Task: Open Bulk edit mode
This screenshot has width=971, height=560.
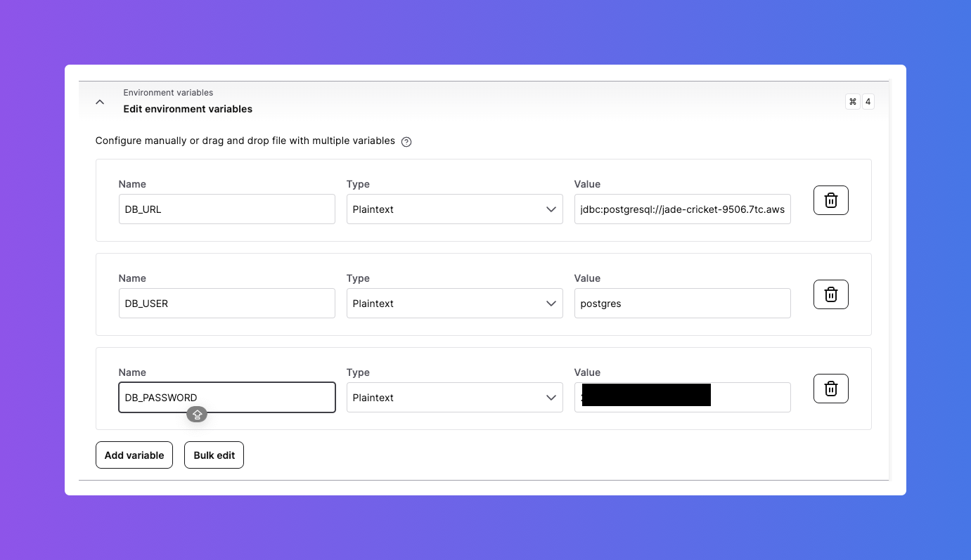Action: click(x=214, y=455)
